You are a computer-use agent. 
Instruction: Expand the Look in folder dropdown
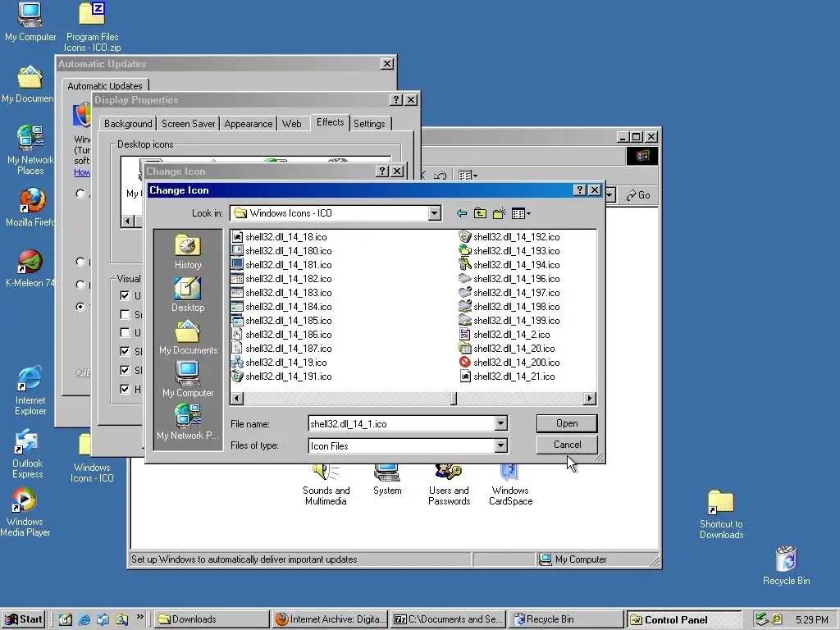coord(435,213)
